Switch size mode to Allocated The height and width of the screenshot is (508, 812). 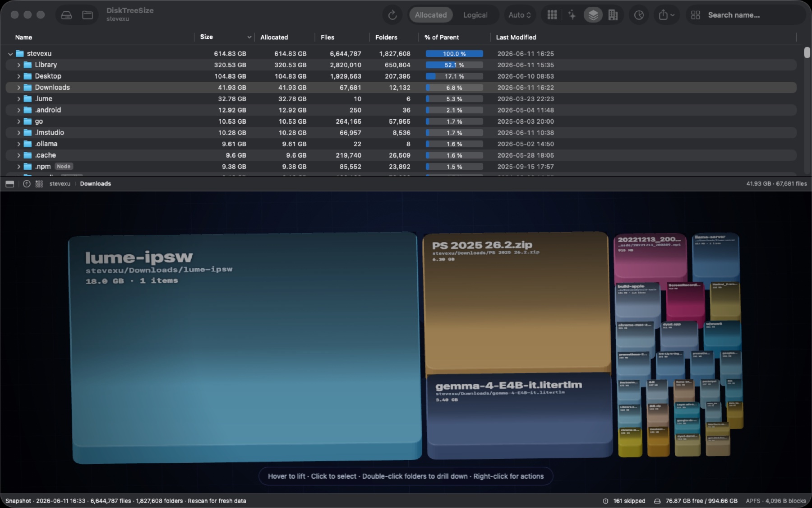(431, 15)
